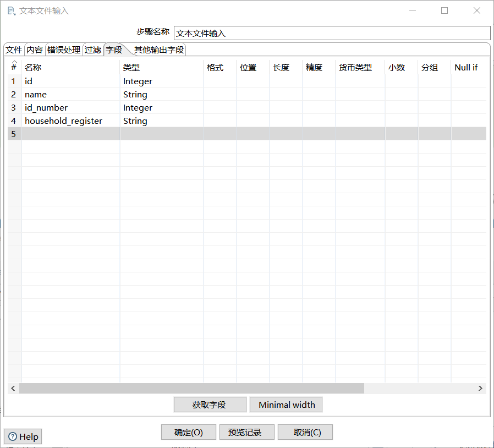Maximize the text file input window
Image resolution: width=494 pixels, height=448 pixels.
tap(444, 10)
